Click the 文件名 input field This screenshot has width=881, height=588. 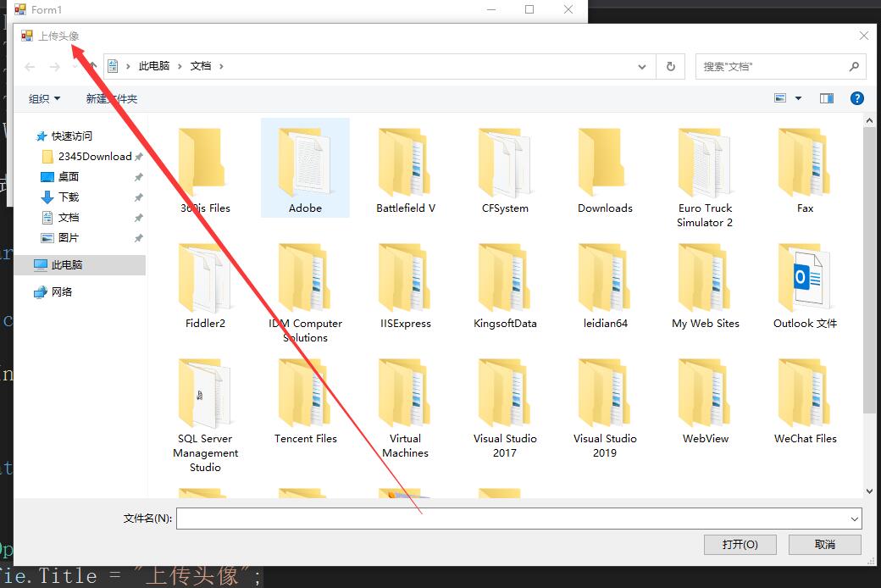[512, 519]
